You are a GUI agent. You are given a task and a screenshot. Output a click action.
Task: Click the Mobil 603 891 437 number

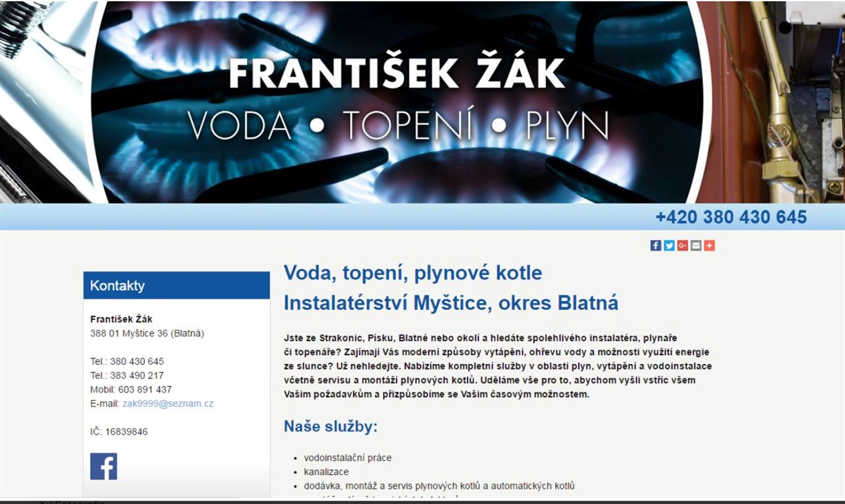click(131, 390)
